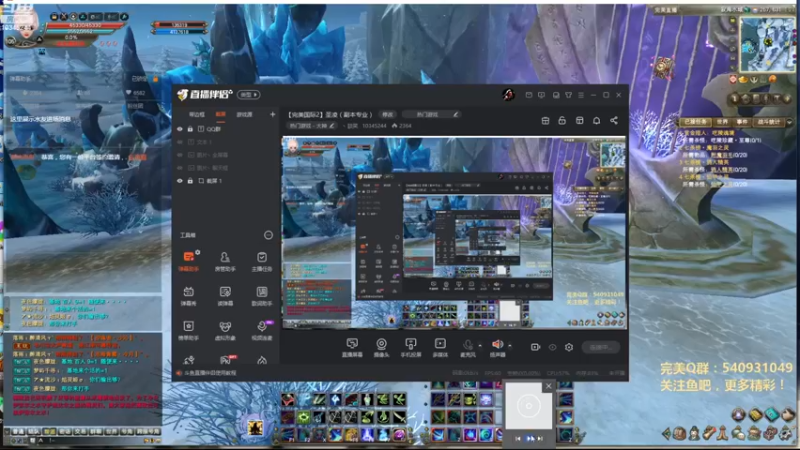This screenshot has width=800, height=450.
Task: Click the minimap in the game window
Action: pyautogui.click(x=768, y=43)
